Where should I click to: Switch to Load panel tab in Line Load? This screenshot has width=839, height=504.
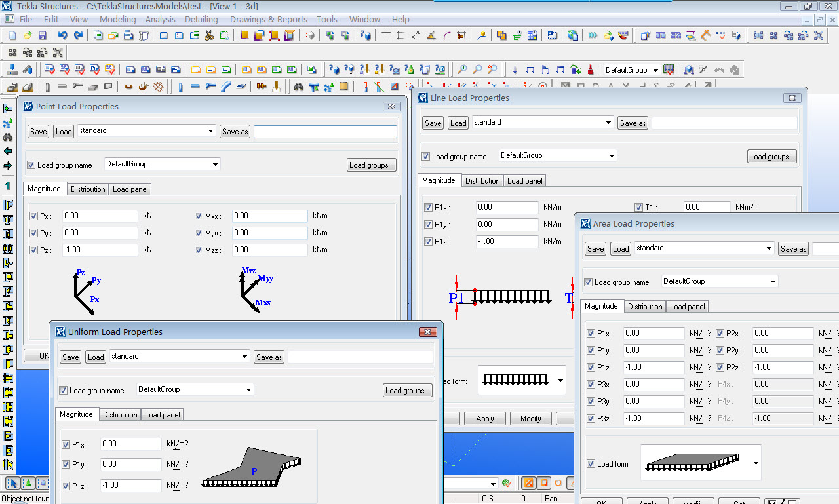(x=525, y=181)
